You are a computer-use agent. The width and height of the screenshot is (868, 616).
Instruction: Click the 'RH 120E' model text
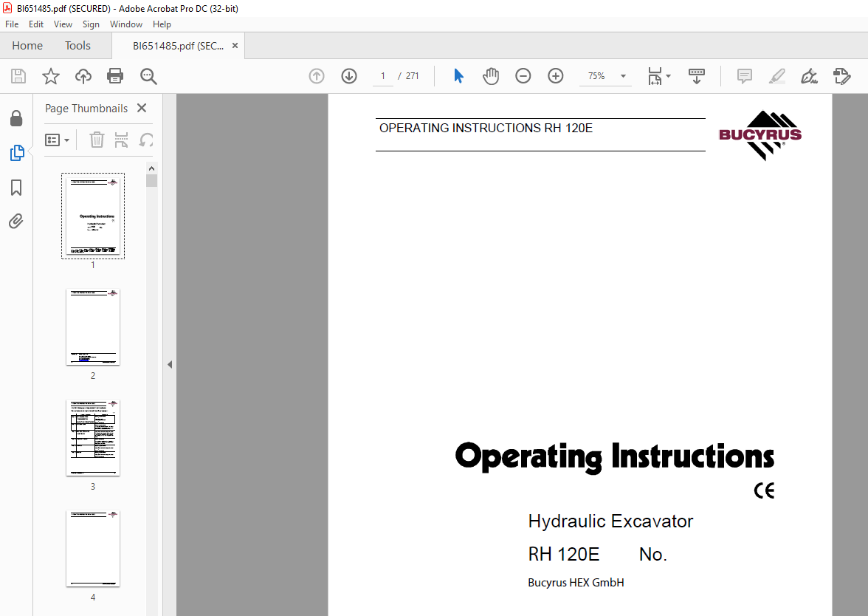coord(564,555)
